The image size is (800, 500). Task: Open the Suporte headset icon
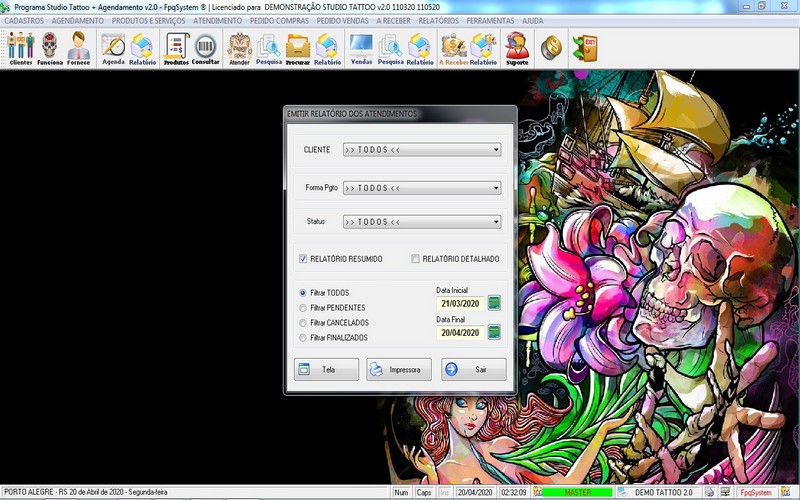517,48
